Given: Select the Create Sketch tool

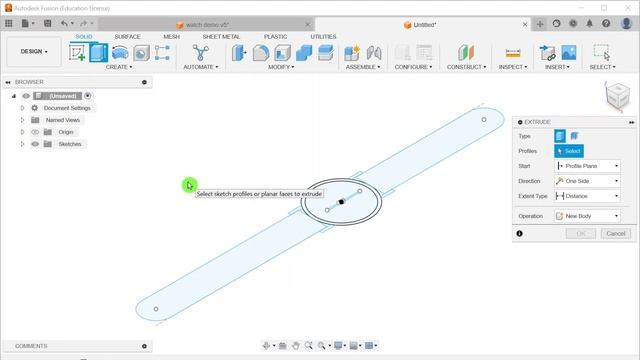Looking at the screenshot, I should point(77,53).
